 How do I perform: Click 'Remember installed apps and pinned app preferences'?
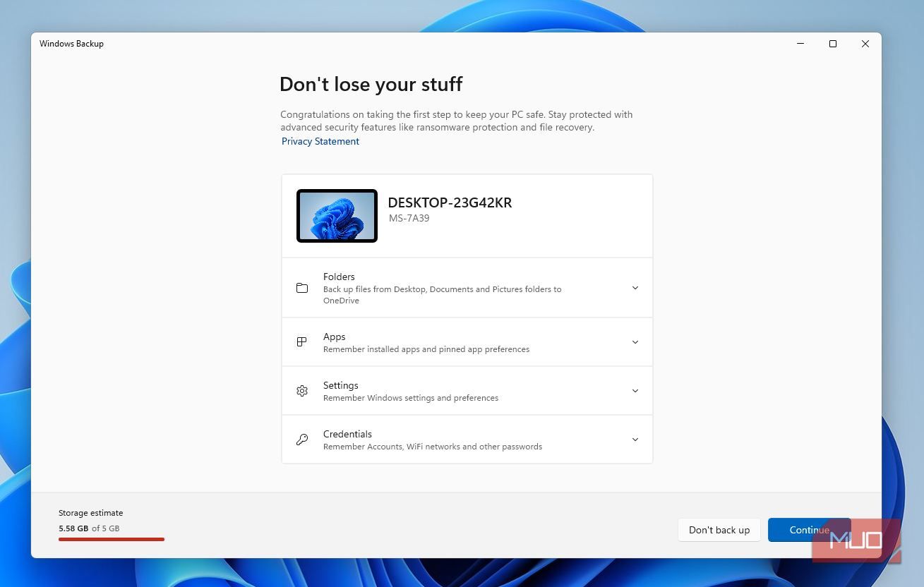click(426, 349)
